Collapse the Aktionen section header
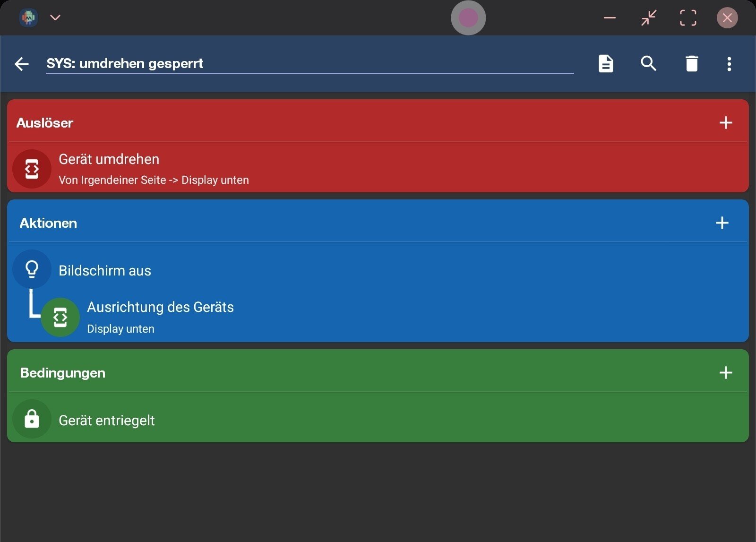 point(48,223)
